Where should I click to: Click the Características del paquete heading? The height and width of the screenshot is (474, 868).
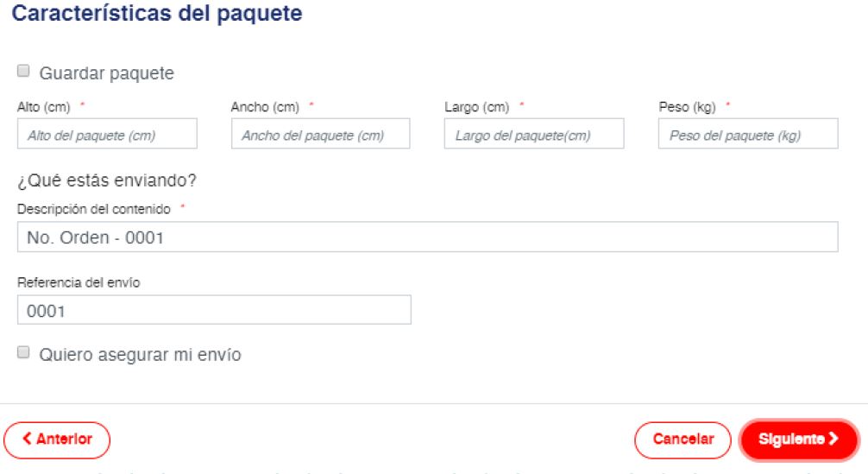(x=157, y=15)
